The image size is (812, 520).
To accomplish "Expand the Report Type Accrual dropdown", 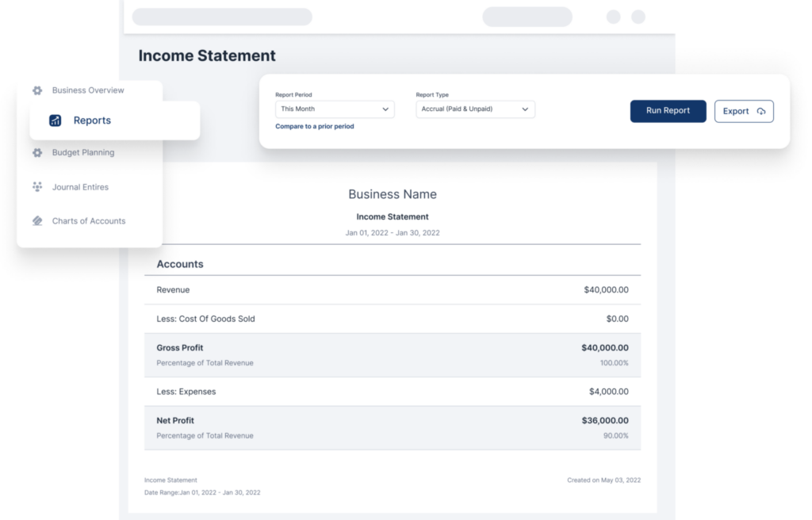I will point(475,109).
